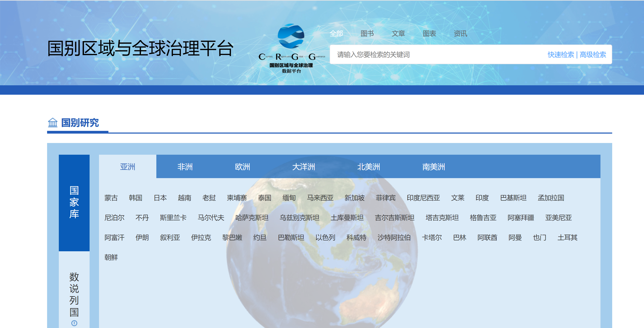Image resolution: width=644 pixels, height=328 pixels.
Task: Open the 日本 country link
Action: (160, 198)
